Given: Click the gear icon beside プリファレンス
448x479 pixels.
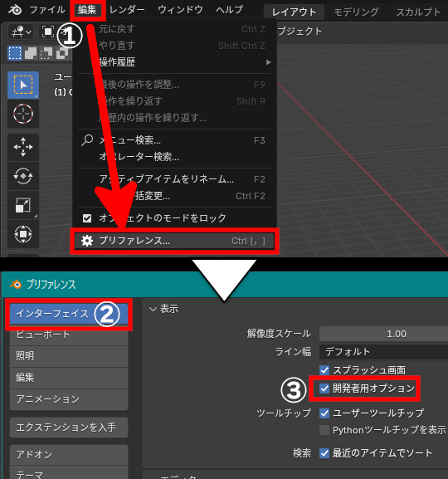Looking at the screenshot, I should (x=87, y=241).
